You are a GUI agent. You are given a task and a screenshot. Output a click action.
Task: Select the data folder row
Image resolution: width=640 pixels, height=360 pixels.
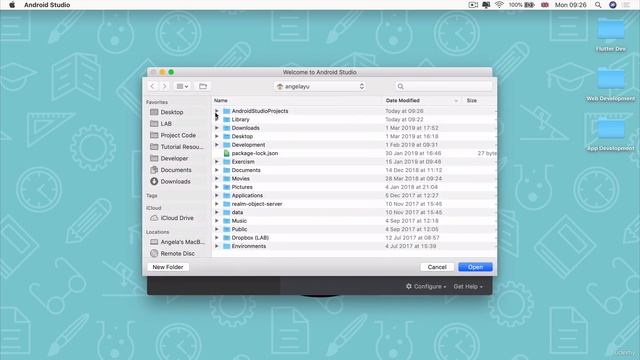click(x=354, y=212)
